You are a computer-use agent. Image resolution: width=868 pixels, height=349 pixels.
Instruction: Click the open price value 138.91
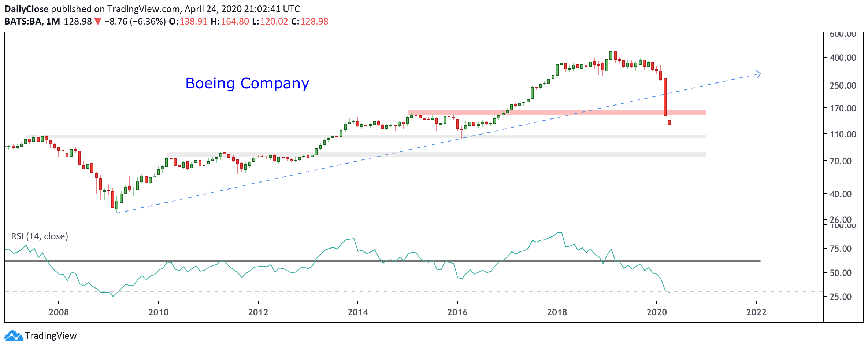pyautogui.click(x=193, y=21)
